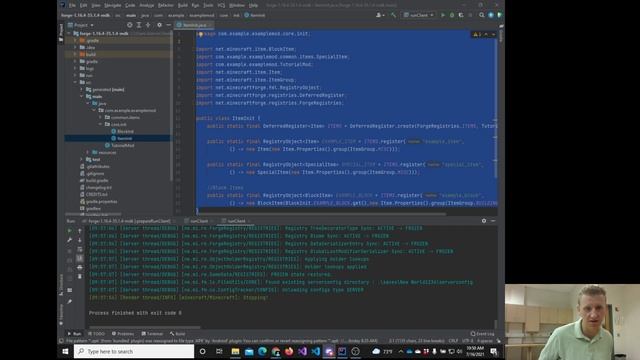
Task: Click Rerun green icon in Run panel
Action: point(69,231)
